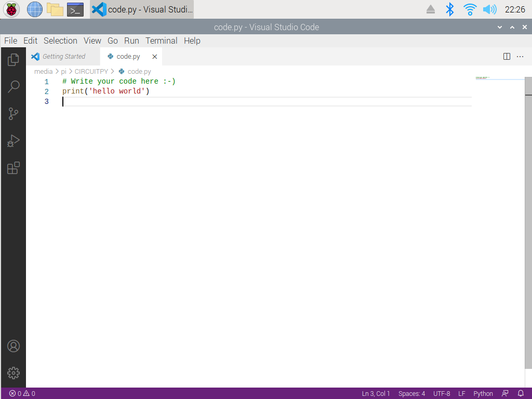Open the Search view in activity bar
The height and width of the screenshot is (399, 532).
[x=13, y=87]
